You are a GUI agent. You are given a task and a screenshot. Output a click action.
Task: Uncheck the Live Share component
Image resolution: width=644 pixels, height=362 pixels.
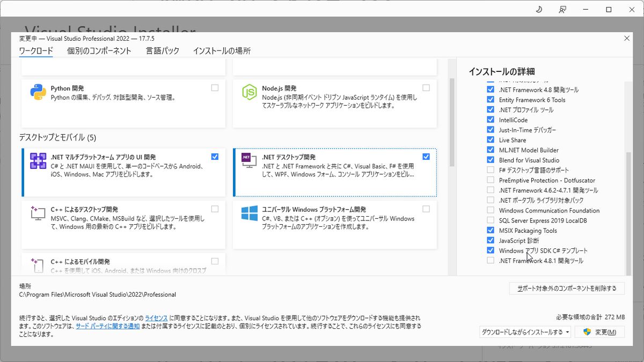point(491,140)
